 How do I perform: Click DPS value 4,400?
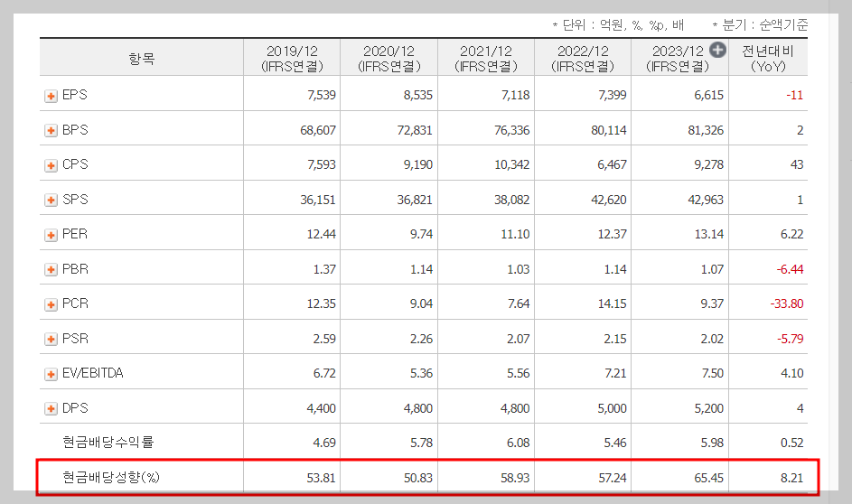(321, 408)
